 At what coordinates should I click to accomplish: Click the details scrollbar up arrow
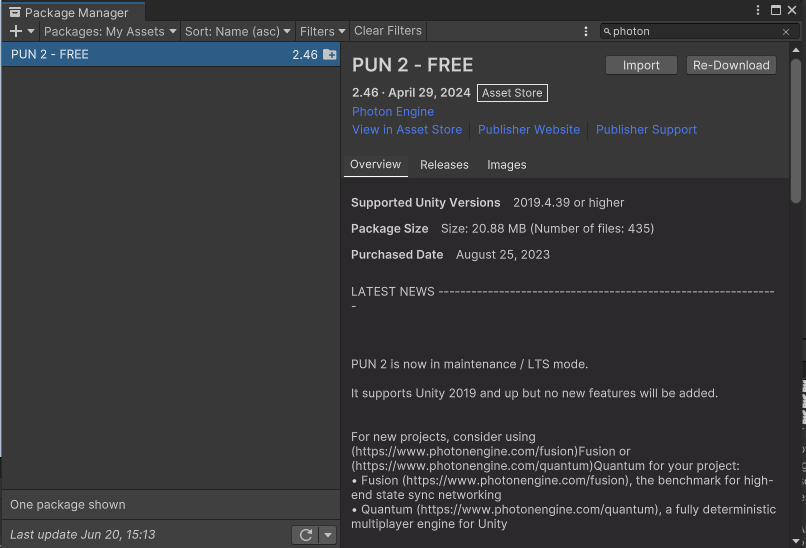pyautogui.click(x=796, y=50)
